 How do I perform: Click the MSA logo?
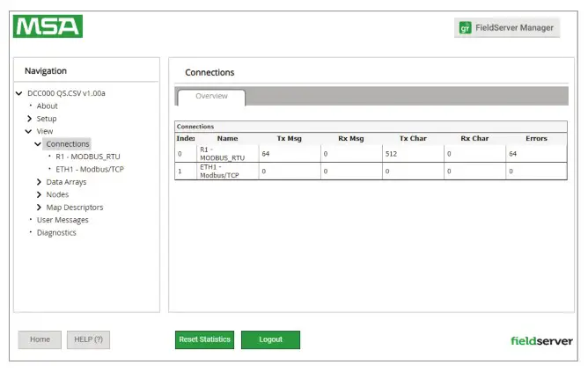tap(48, 26)
